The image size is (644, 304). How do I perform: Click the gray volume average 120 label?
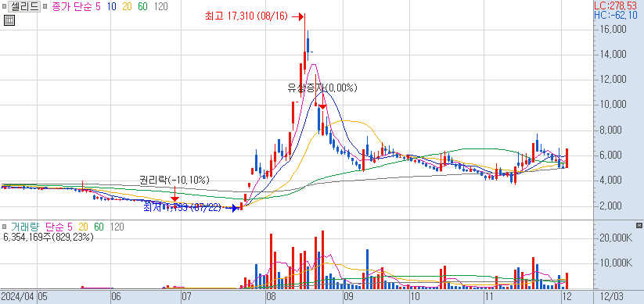(117, 227)
